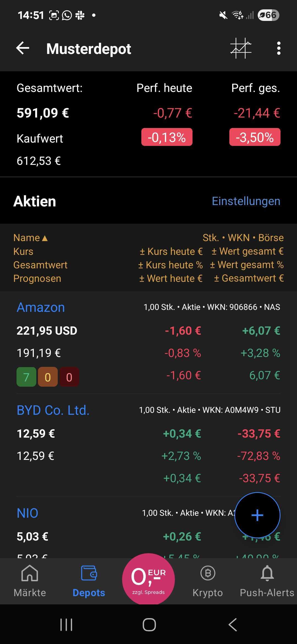This screenshot has height=644, width=297.
Task: Open the BYD Co. Ltd. stock entry
Action: click(53, 410)
